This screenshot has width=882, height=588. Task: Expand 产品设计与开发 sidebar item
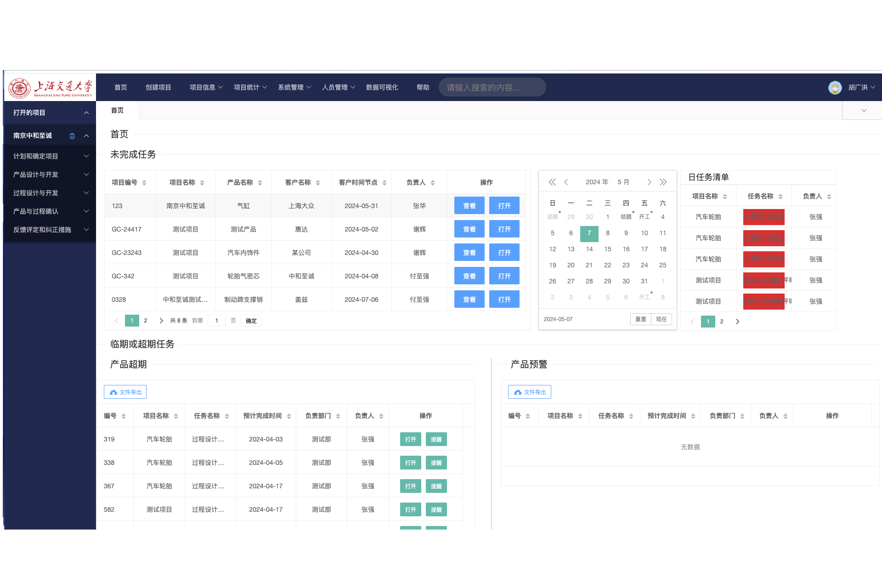point(50,175)
